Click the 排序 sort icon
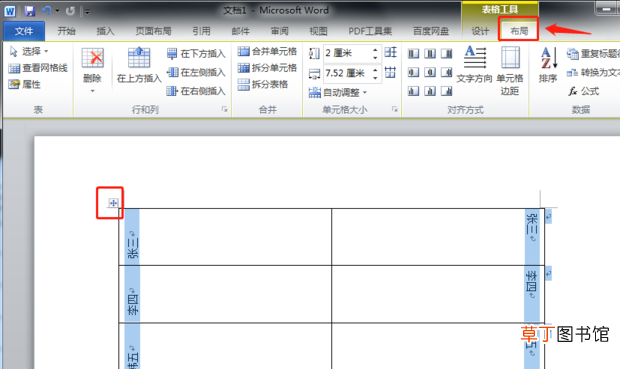The height and width of the screenshot is (369, 620). pos(548,65)
